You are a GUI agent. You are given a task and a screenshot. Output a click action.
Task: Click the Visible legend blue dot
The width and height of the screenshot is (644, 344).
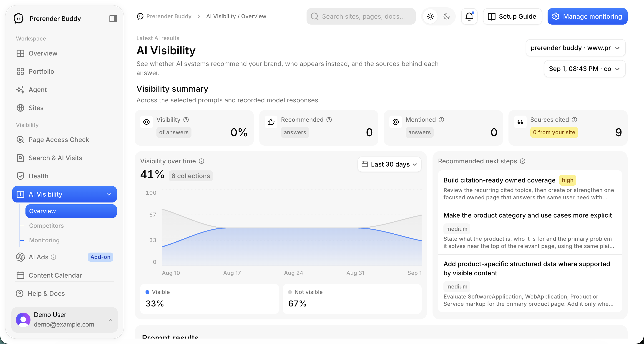(x=147, y=292)
